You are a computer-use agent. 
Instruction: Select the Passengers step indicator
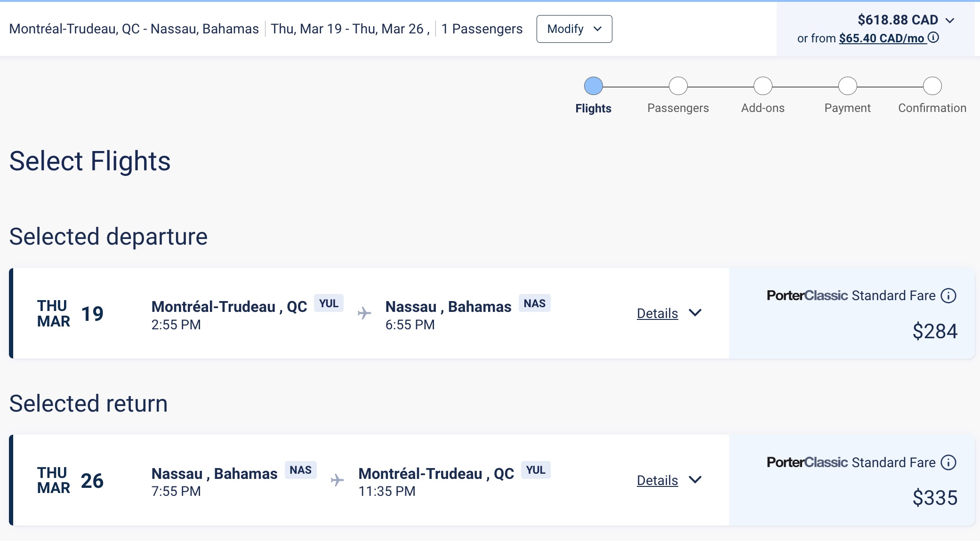pyautogui.click(x=678, y=86)
